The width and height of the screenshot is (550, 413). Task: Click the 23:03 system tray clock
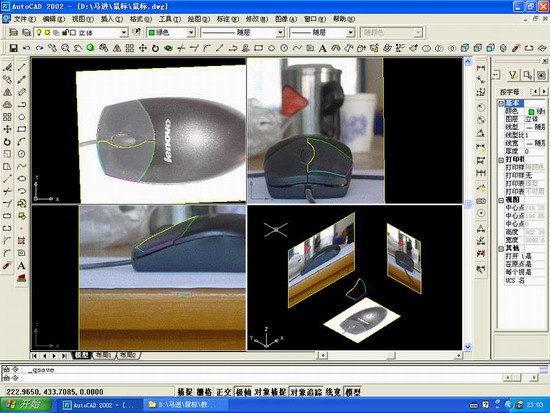pos(535,405)
